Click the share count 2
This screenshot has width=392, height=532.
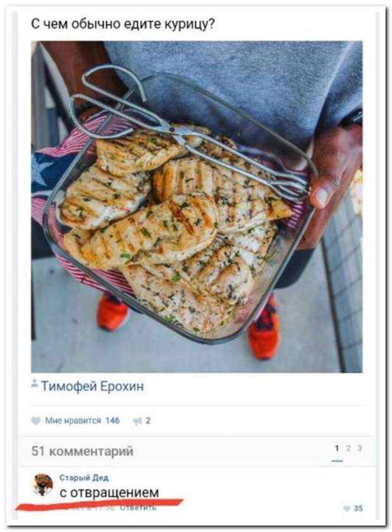click(x=148, y=421)
